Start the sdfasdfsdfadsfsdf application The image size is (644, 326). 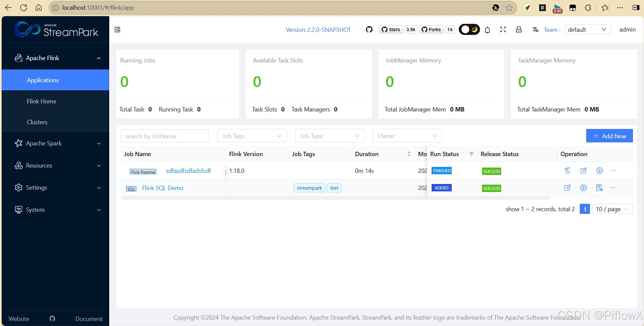tap(600, 171)
